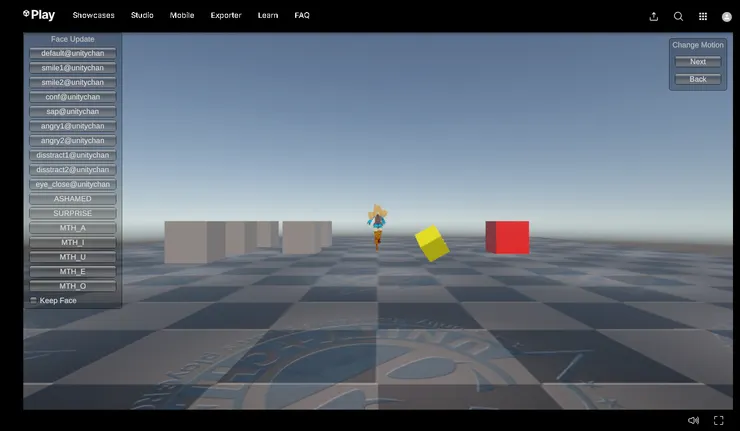Click the unity-chan character model
740x431 pixels.
point(377,228)
